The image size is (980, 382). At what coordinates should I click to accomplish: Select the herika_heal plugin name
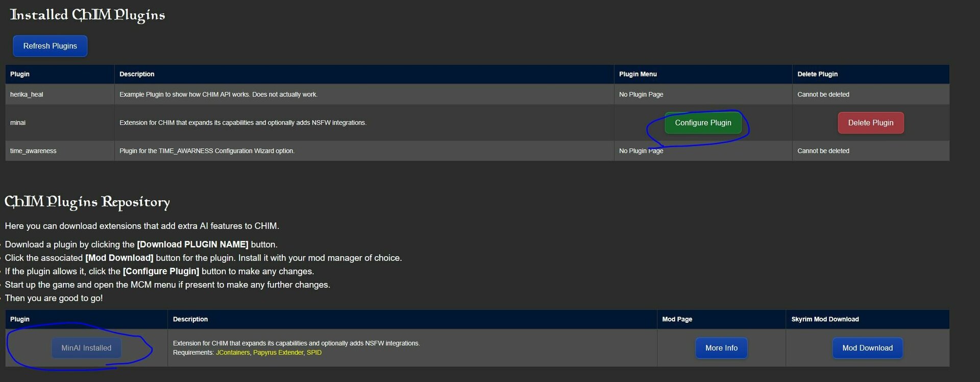click(27, 94)
